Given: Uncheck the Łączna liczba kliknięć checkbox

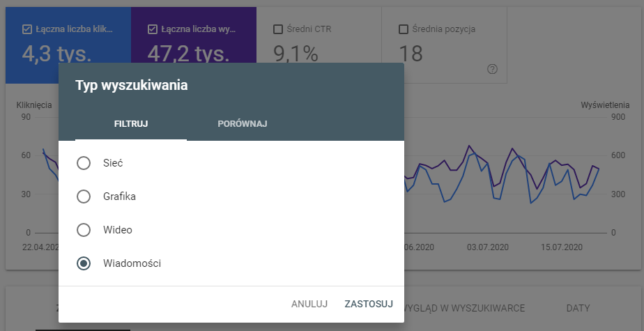Looking at the screenshot, I should coord(26,29).
